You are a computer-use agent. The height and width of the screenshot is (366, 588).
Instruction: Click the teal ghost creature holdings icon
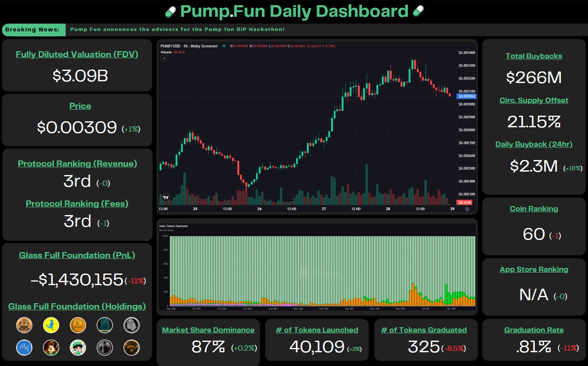click(x=105, y=325)
